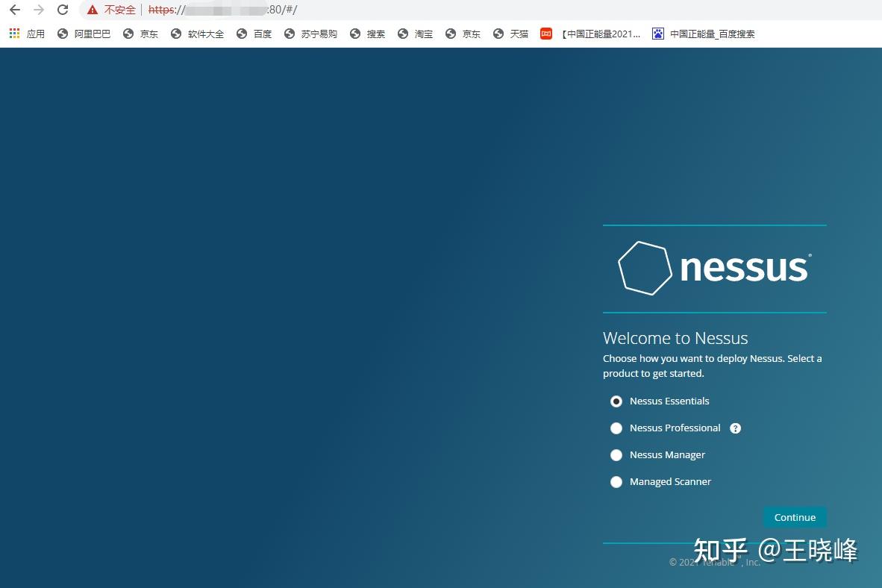
Task: Click the red not-secure warning triangle
Action: [93, 10]
